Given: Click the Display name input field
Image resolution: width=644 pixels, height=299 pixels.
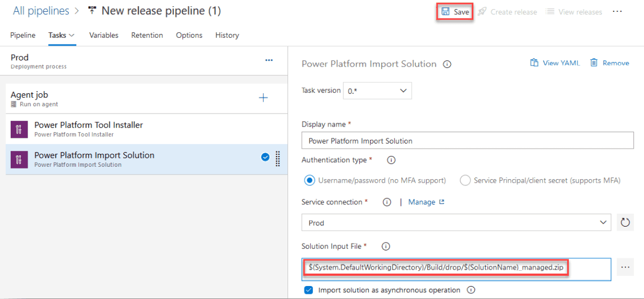Looking at the screenshot, I should [467, 141].
